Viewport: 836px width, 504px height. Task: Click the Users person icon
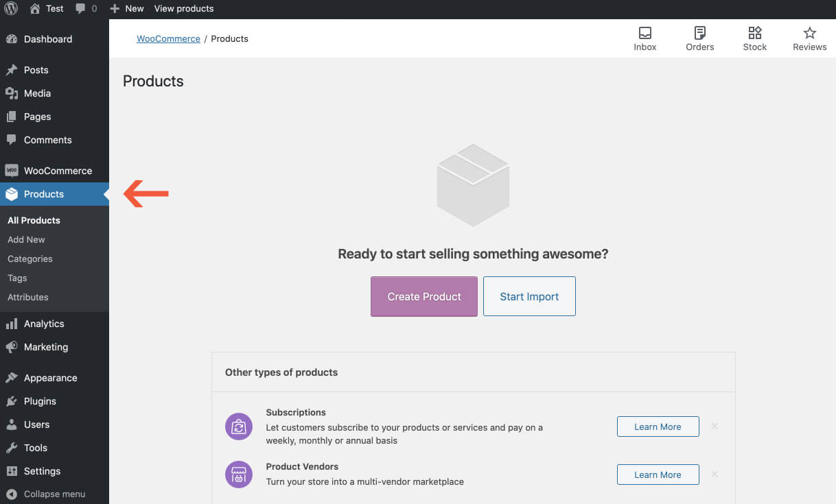(x=12, y=424)
